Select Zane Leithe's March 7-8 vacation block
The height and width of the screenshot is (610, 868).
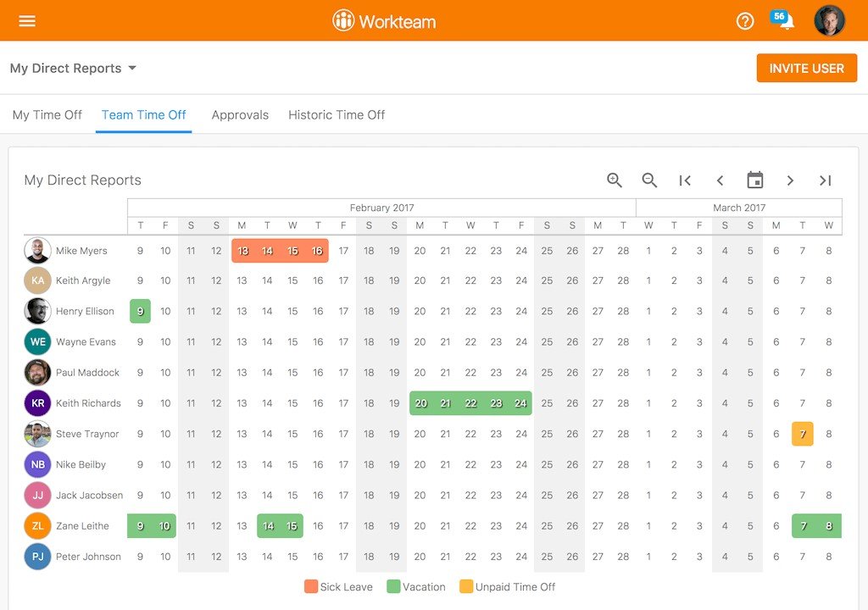816,526
